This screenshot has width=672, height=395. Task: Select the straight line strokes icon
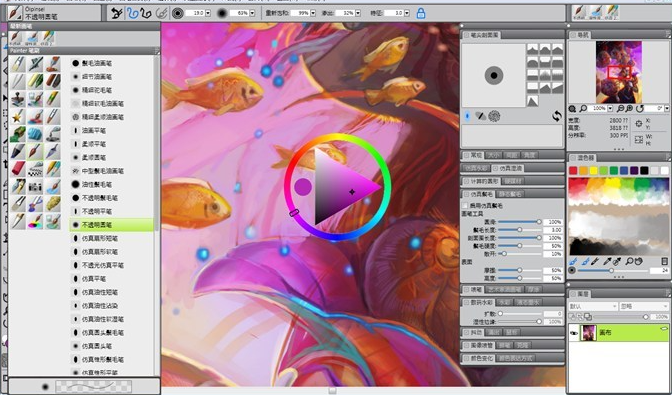click(x=146, y=13)
